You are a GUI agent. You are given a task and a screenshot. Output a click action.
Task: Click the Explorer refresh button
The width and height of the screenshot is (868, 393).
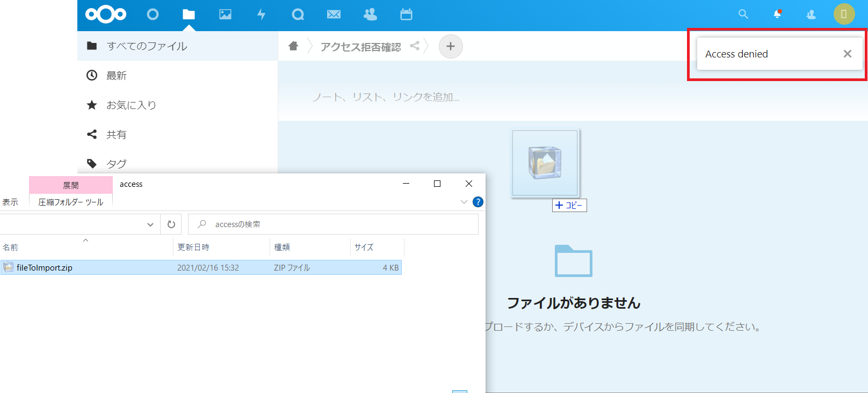tap(171, 224)
